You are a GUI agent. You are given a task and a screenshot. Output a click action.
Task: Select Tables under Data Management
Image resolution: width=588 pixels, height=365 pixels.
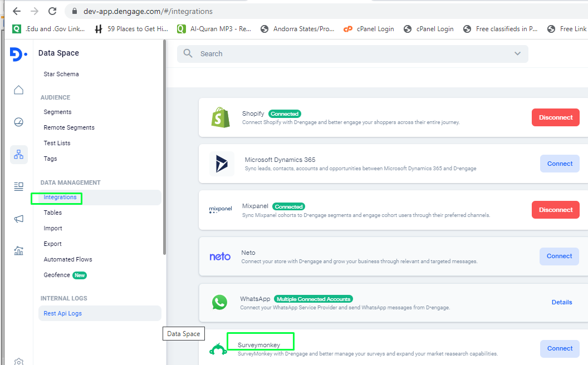click(53, 213)
